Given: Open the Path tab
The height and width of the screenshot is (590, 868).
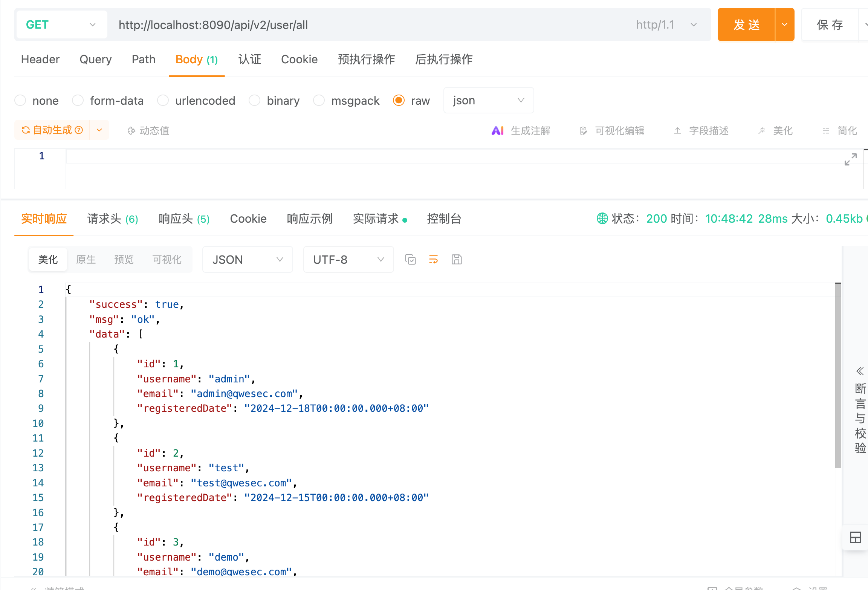Looking at the screenshot, I should point(144,60).
